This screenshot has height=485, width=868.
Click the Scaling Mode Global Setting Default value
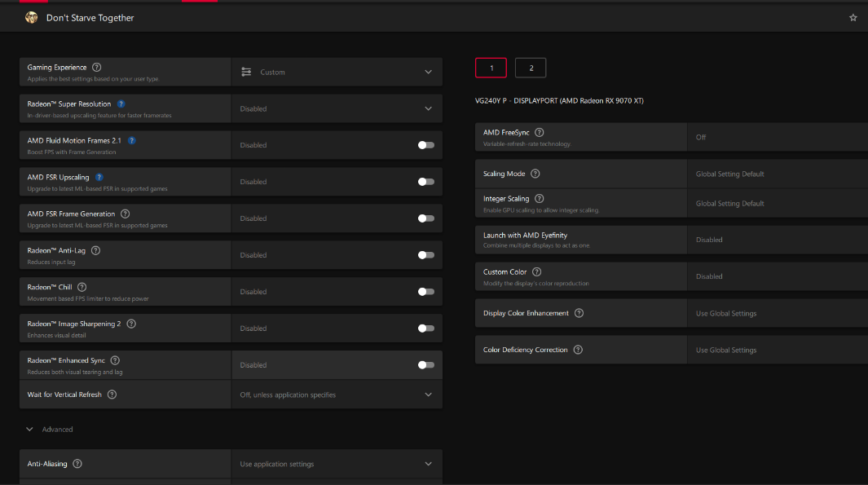tap(729, 174)
